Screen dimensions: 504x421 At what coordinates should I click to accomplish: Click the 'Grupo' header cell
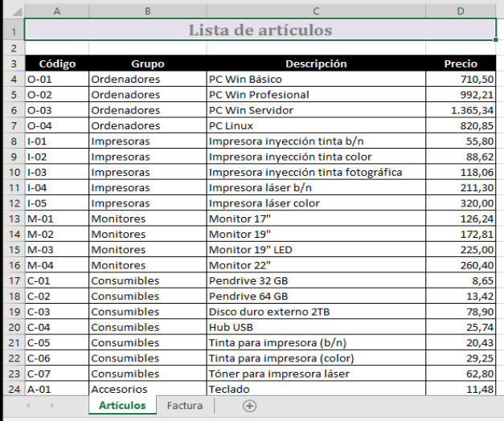coord(148,63)
